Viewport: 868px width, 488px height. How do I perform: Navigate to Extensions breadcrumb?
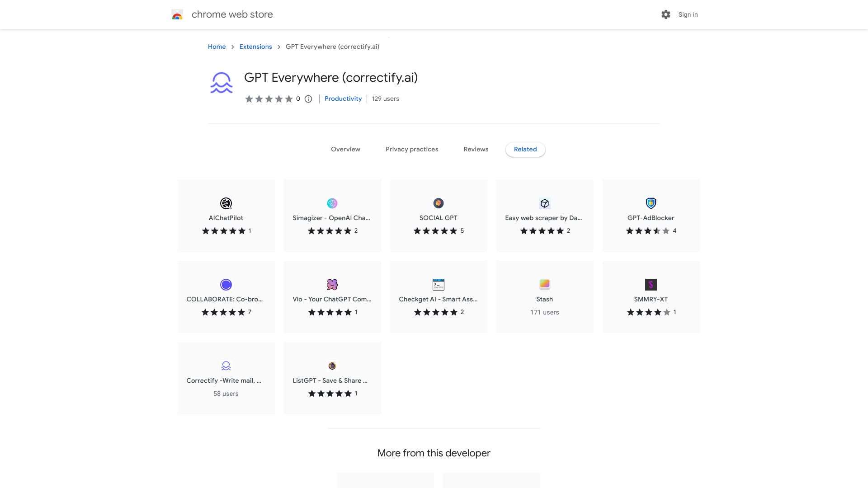tap(255, 47)
